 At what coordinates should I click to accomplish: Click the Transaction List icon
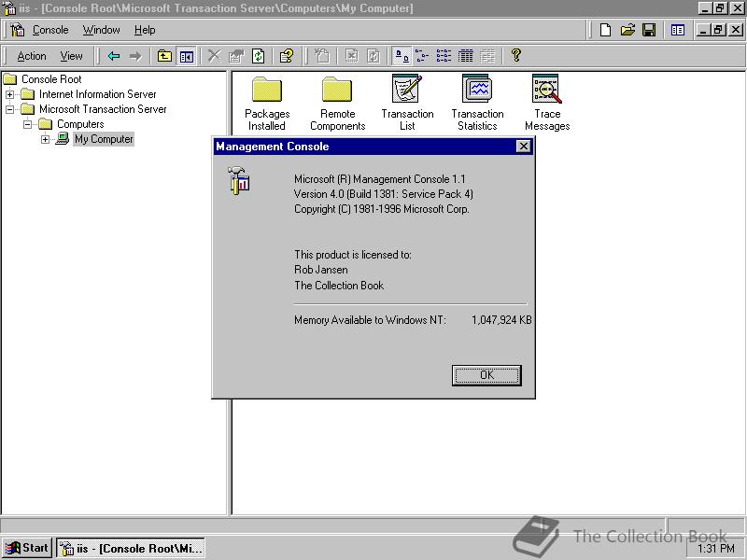pos(407,89)
